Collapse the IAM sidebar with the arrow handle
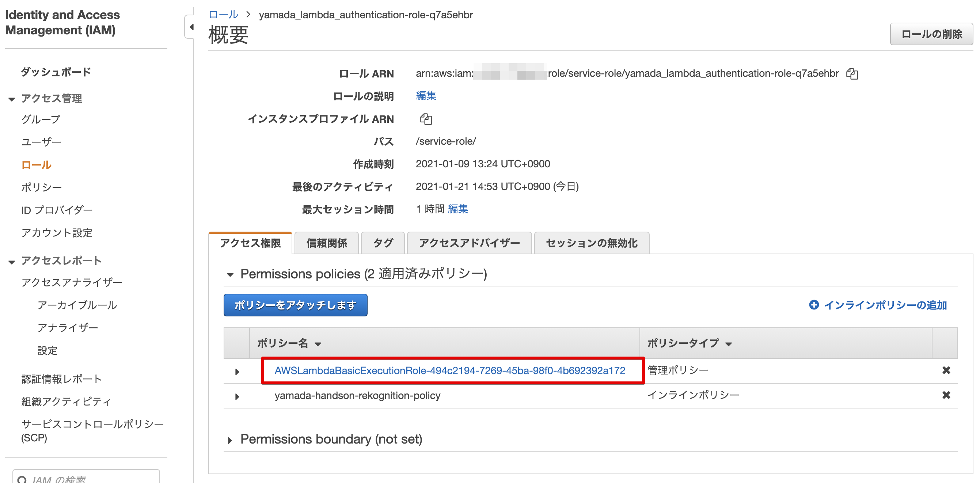This screenshot has width=980, height=483. (191, 27)
